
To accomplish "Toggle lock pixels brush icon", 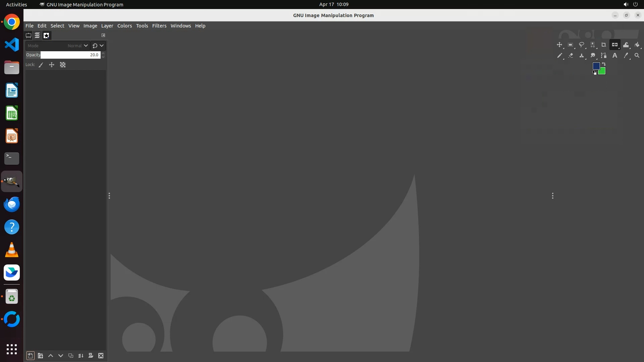I will [41, 65].
